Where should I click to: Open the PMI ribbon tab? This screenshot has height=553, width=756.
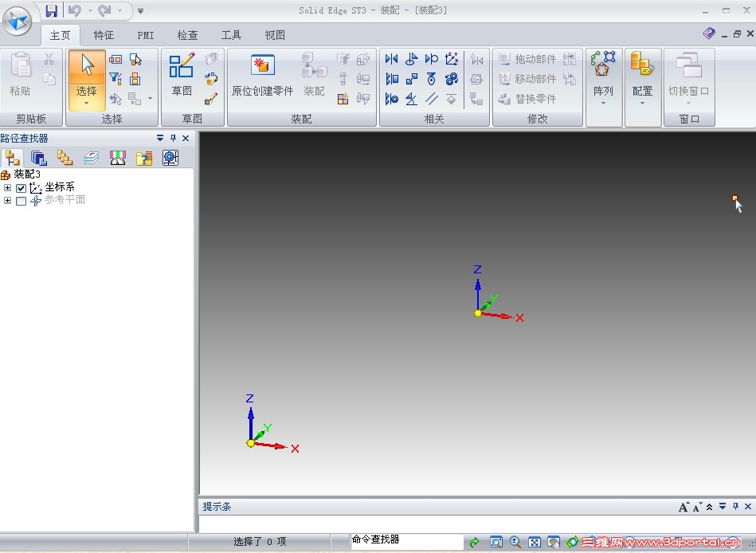(146, 35)
